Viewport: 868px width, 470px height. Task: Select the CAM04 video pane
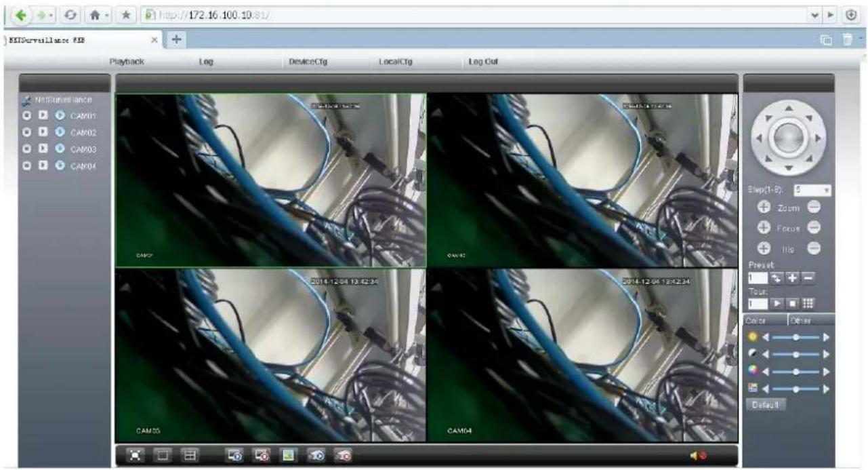tap(583, 355)
